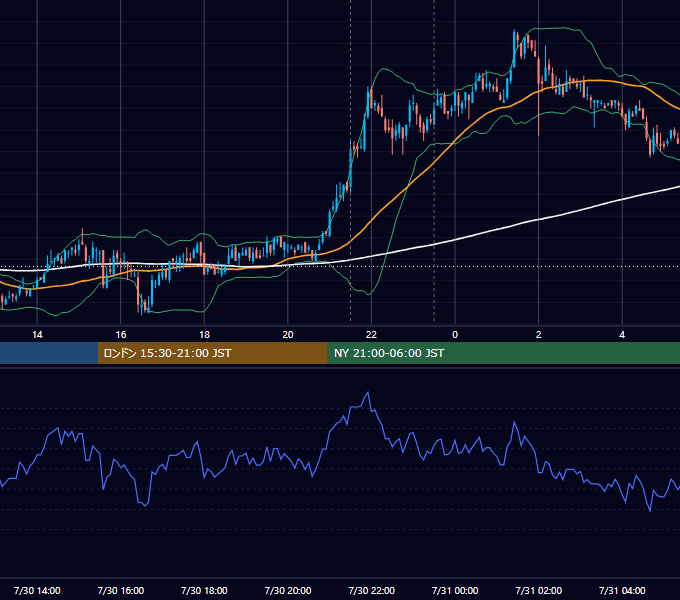Select the 7/30 14:00 time label
The image size is (680, 600).
click(37, 590)
